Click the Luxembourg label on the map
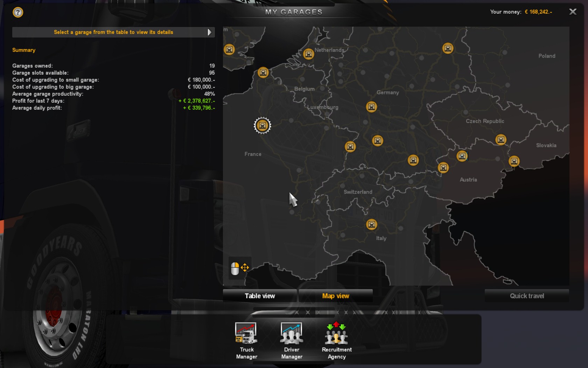Screen dimensions: 588x368 click(x=323, y=107)
